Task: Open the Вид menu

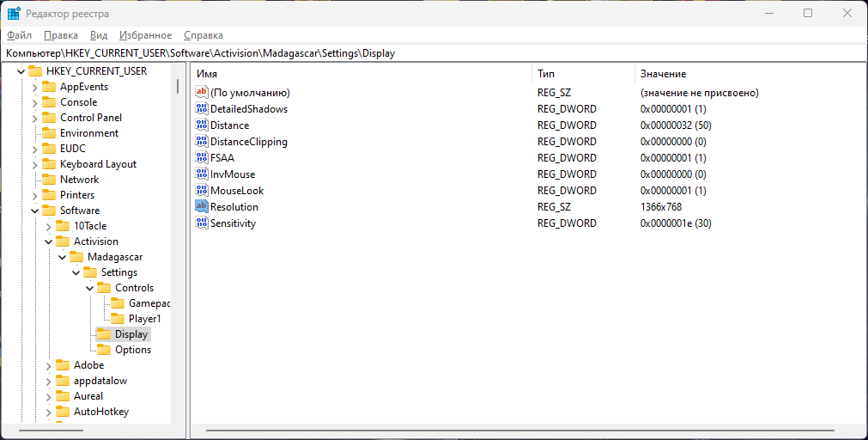Action: click(x=99, y=35)
